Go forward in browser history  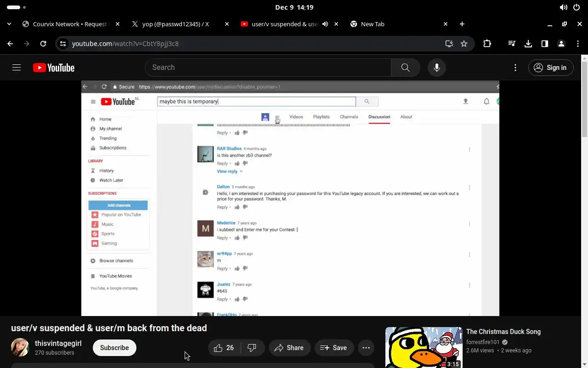(x=27, y=44)
